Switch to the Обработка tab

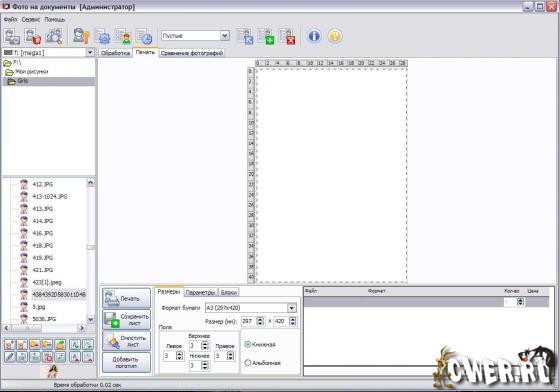pyautogui.click(x=115, y=53)
